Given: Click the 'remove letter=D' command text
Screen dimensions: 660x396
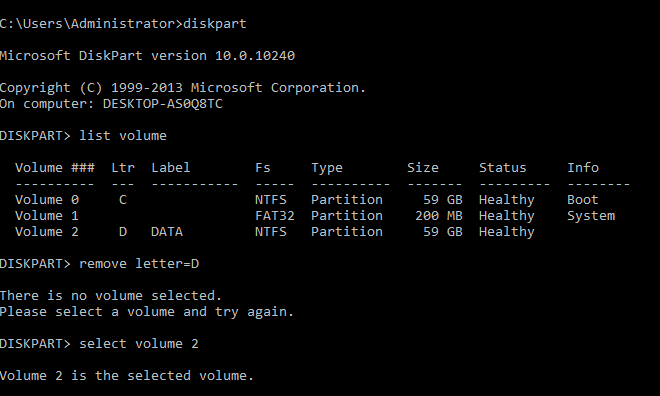Looking at the screenshot, I should (x=139, y=263).
